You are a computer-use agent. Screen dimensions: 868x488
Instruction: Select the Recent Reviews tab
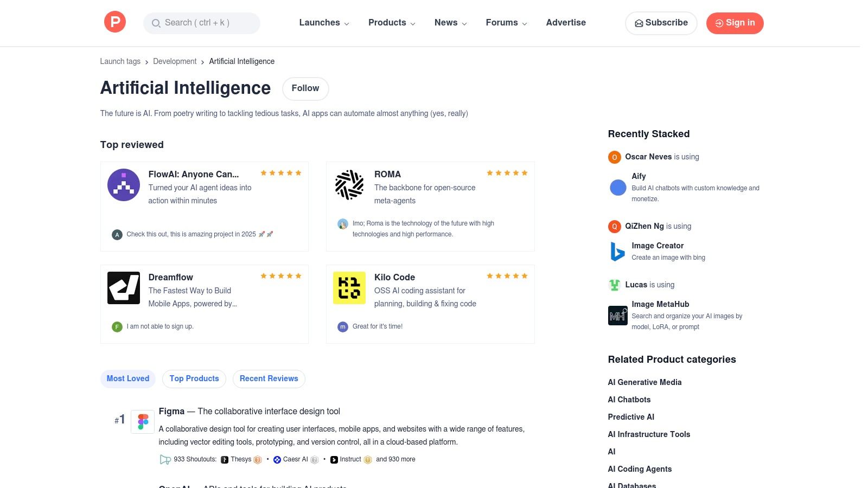tap(269, 378)
